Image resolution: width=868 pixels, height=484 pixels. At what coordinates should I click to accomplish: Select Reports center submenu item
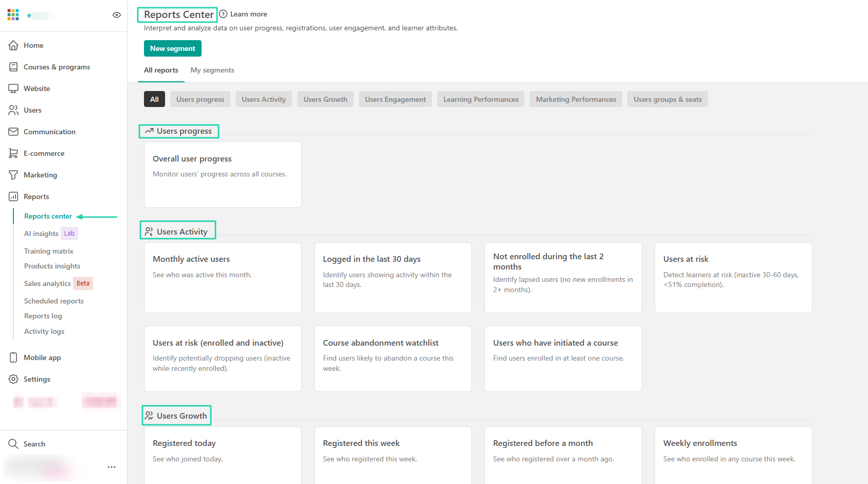point(48,216)
